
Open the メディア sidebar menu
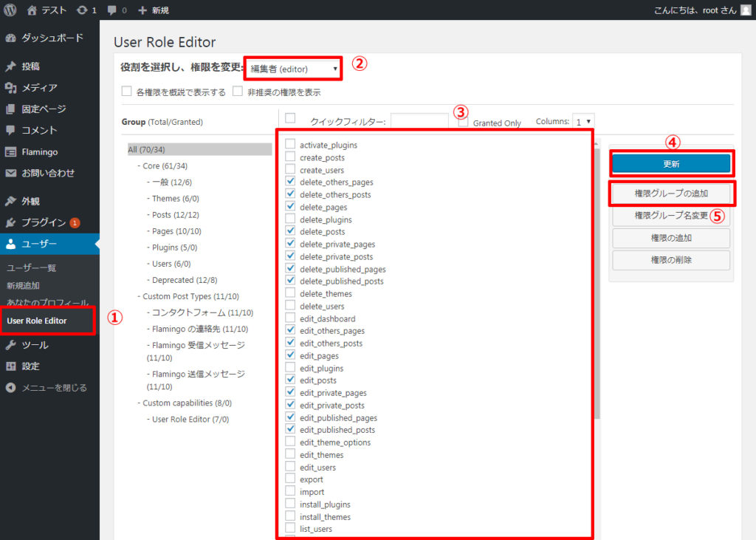click(x=38, y=87)
